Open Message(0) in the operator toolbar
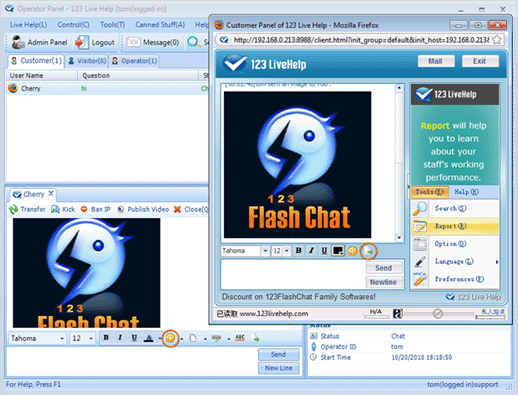 (x=153, y=42)
